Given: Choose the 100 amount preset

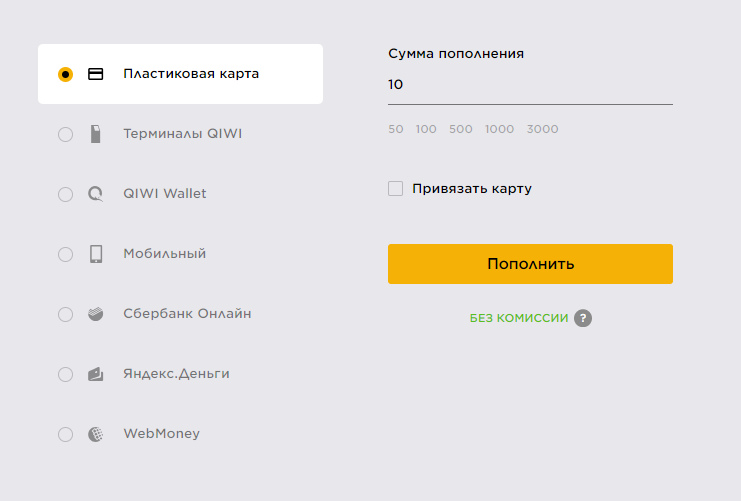Looking at the screenshot, I should 426,129.
